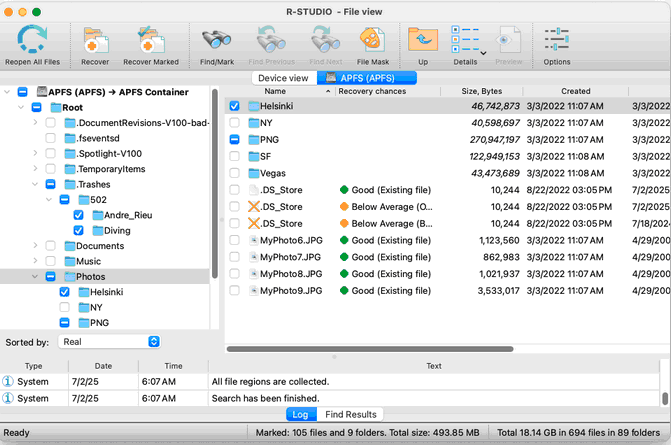Click the MyPhoto9.JPG file icon
The image size is (671, 445).
coord(254,291)
